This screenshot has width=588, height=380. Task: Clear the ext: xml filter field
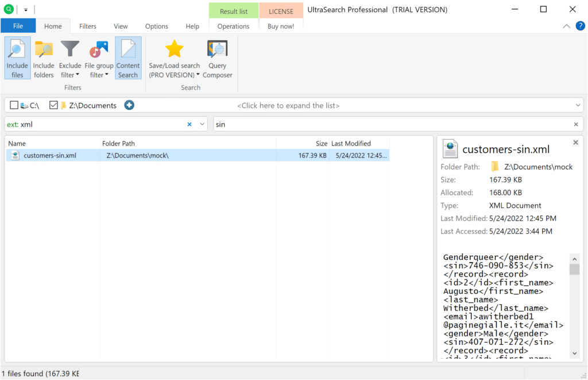tap(189, 124)
